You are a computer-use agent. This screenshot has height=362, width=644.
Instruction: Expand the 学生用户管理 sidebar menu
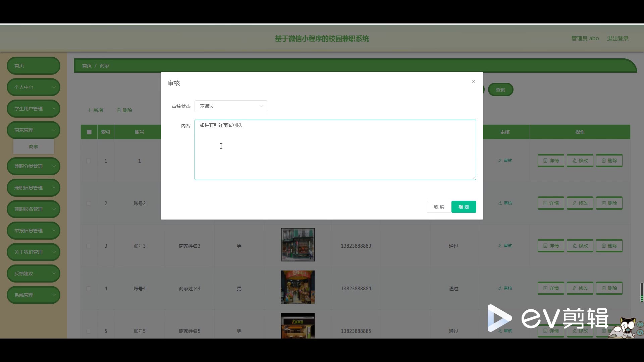point(33,109)
